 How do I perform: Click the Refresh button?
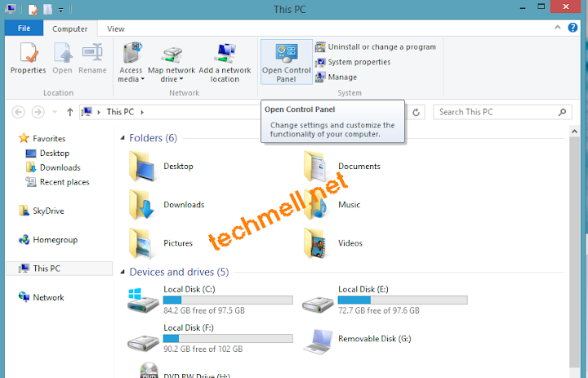[416, 112]
